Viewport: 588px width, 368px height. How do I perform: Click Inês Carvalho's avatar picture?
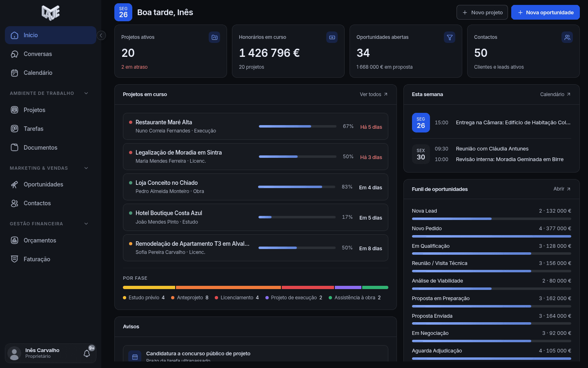point(14,353)
